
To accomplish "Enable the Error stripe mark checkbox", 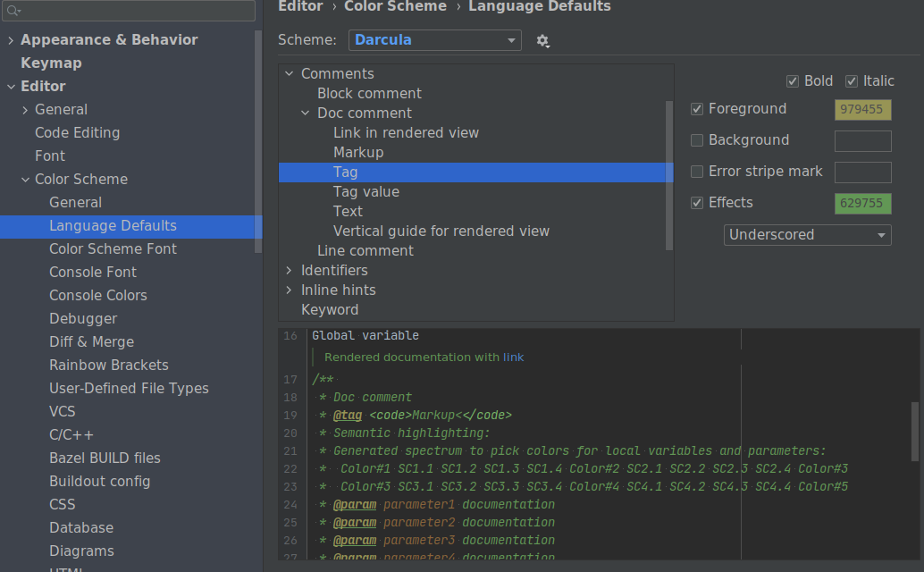I will (697, 172).
